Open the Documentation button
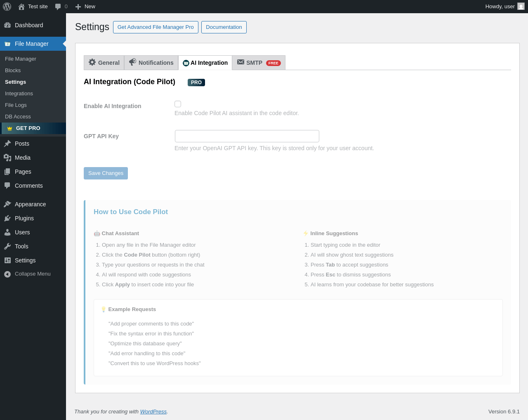The image size is (528, 420). click(224, 27)
